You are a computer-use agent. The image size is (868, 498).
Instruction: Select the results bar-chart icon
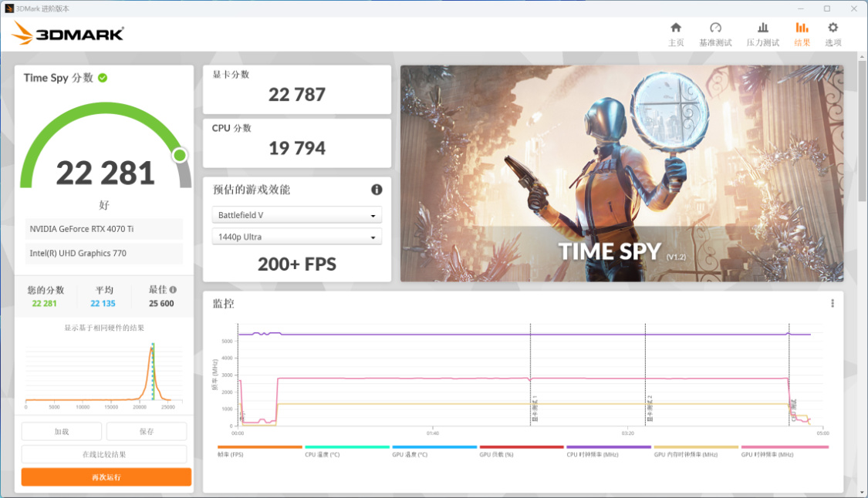click(802, 28)
